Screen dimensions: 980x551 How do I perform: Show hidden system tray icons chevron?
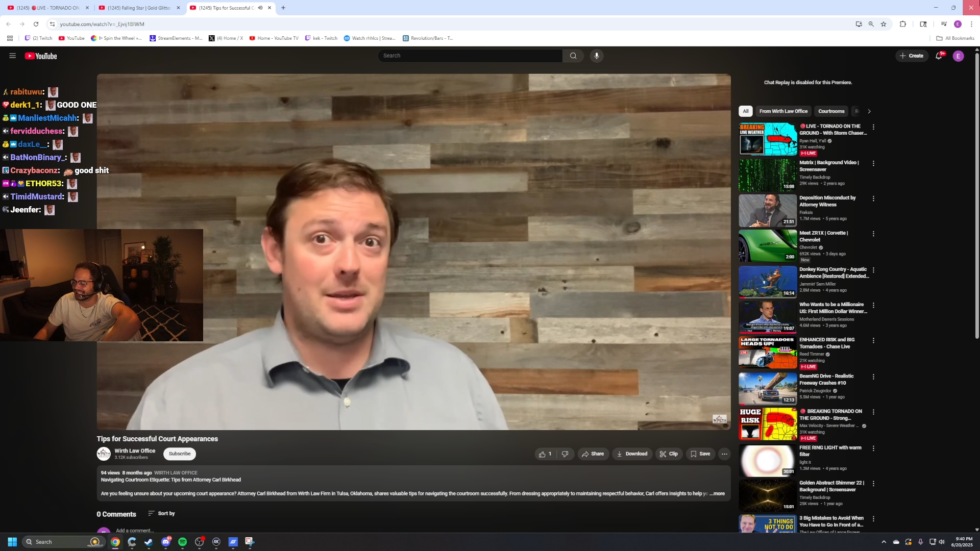coord(884,542)
